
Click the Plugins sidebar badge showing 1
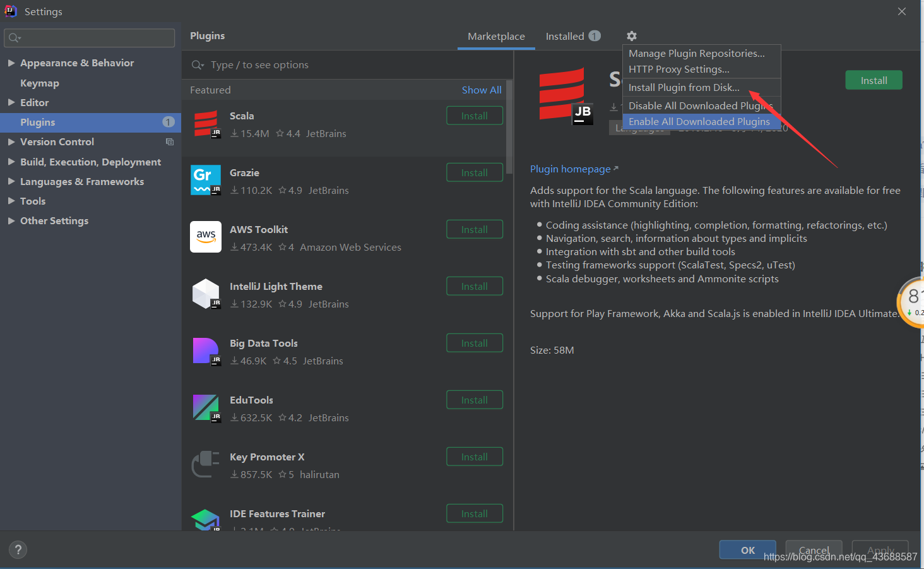click(168, 122)
